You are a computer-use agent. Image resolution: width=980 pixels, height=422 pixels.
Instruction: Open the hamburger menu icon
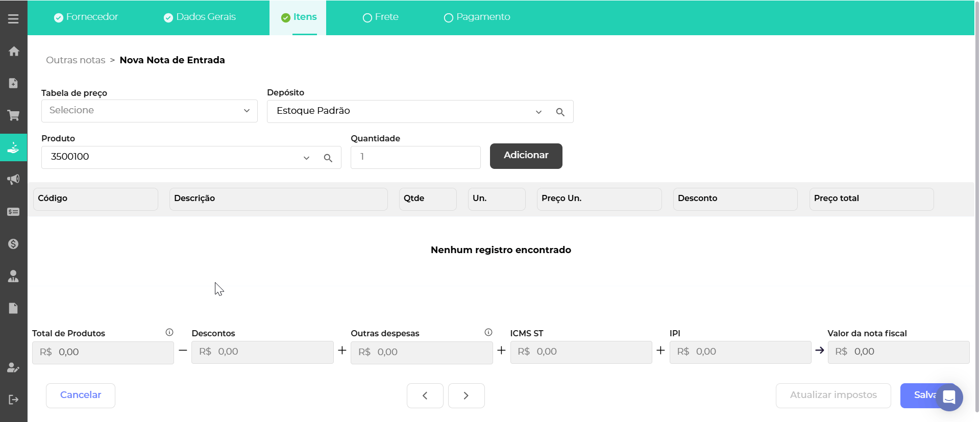click(x=13, y=19)
